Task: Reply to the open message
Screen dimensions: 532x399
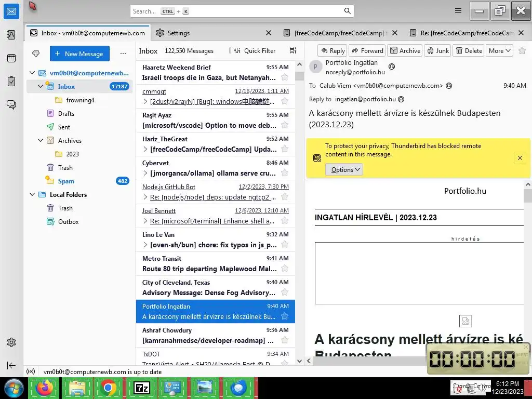Action: point(332,50)
